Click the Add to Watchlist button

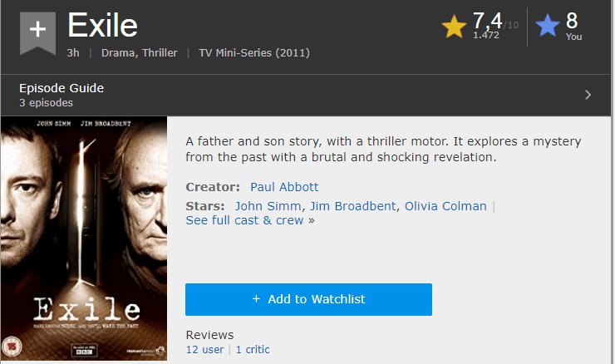tap(308, 299)
